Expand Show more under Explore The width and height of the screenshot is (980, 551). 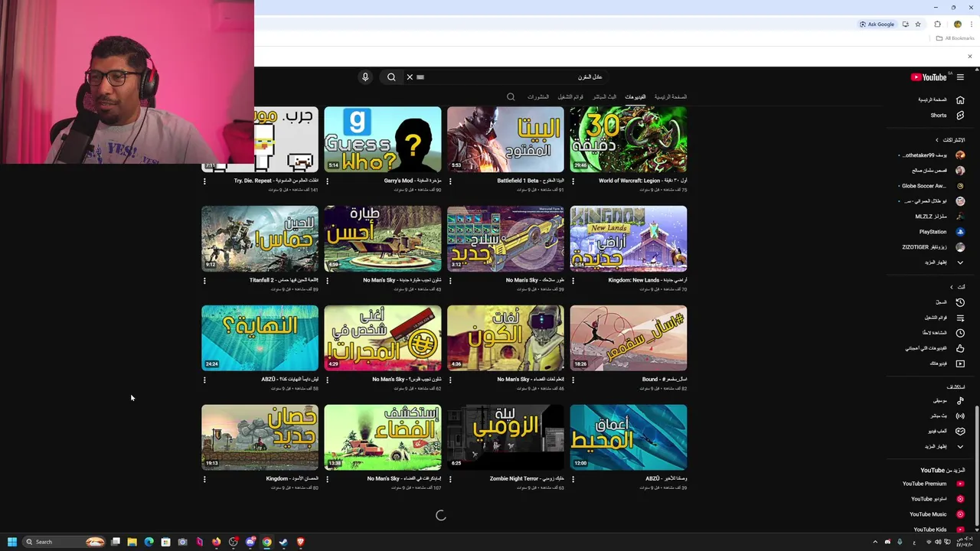click(x=945, y=446)
